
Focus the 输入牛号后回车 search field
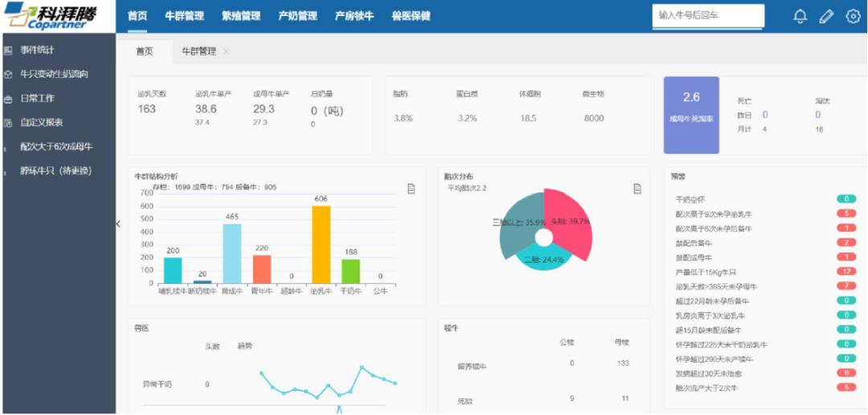707,15
